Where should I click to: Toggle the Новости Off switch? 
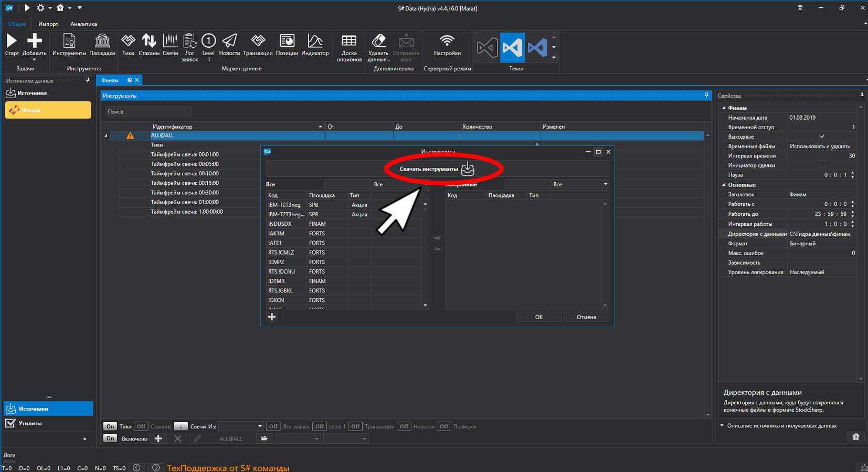click(x=404, y=426)
